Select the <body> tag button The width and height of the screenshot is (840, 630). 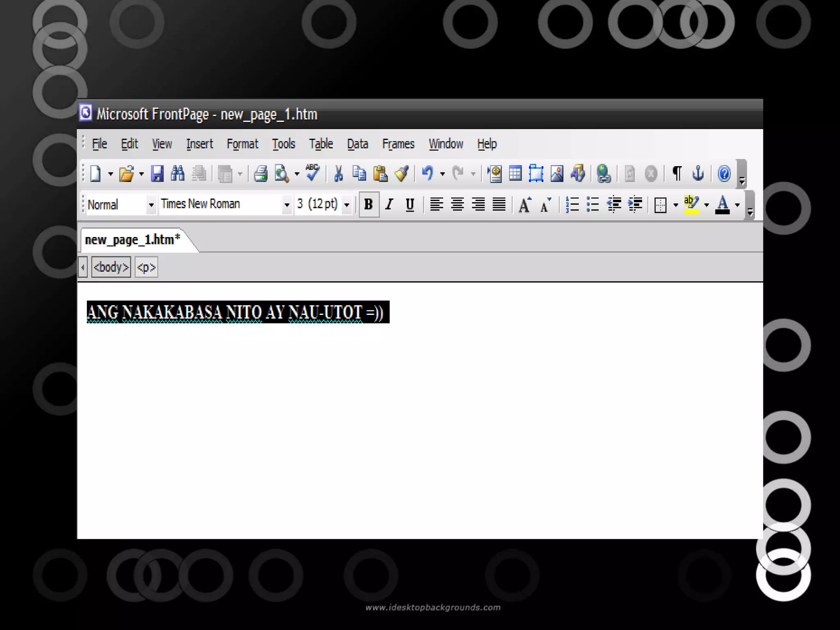click(x=111, y=267)
